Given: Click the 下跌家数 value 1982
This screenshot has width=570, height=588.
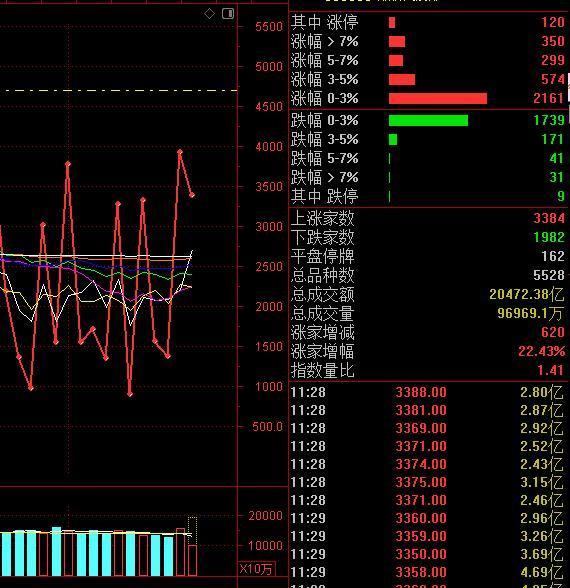Looking at the screenshot, I should [549, 237].
